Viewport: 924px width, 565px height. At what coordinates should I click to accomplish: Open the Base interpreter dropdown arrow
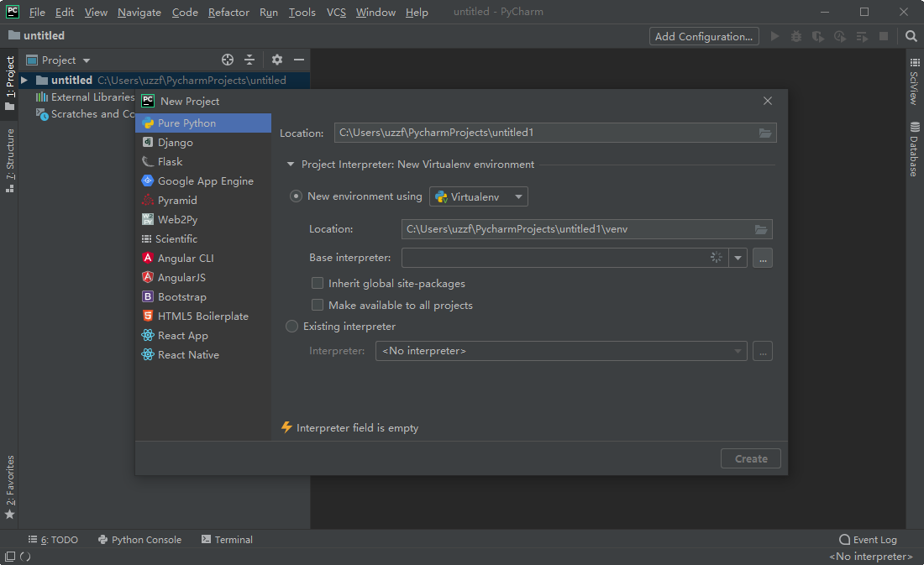click(x=738, y=258)
